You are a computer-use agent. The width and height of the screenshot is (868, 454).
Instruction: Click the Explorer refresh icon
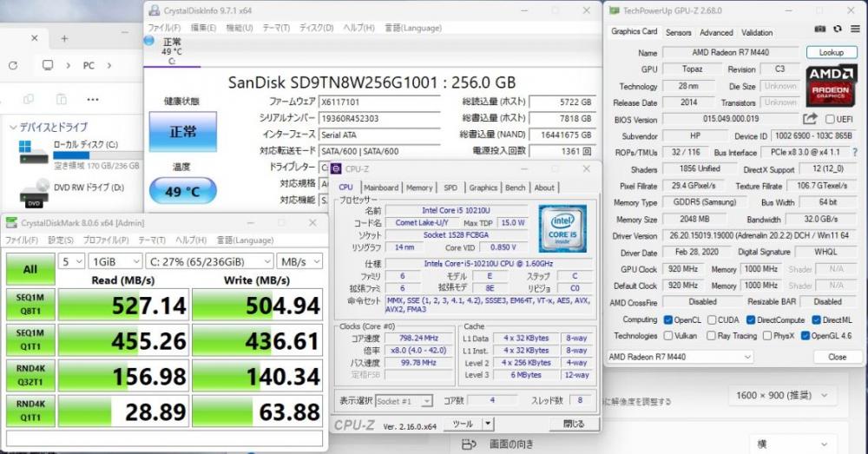(13, 65)
